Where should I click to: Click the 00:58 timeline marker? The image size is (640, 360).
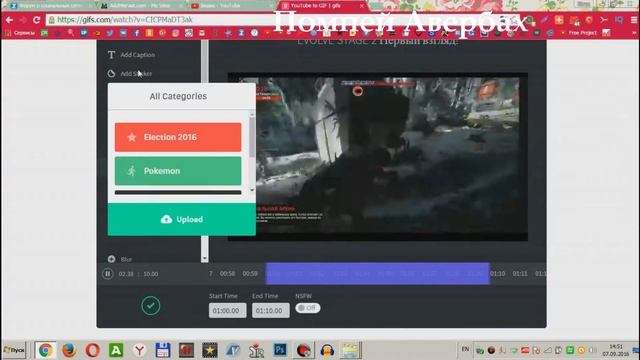point(227,273)
